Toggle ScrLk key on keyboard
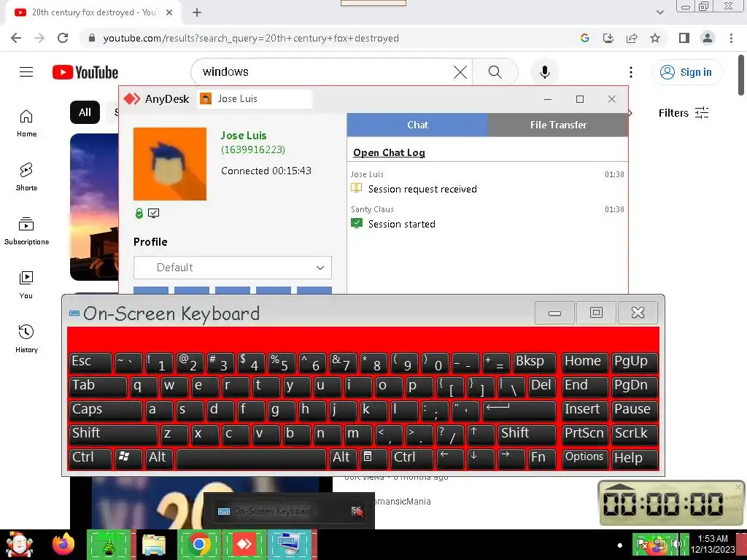Image resolution: width=747 pixels, height=560 pixels. point(635,434)
